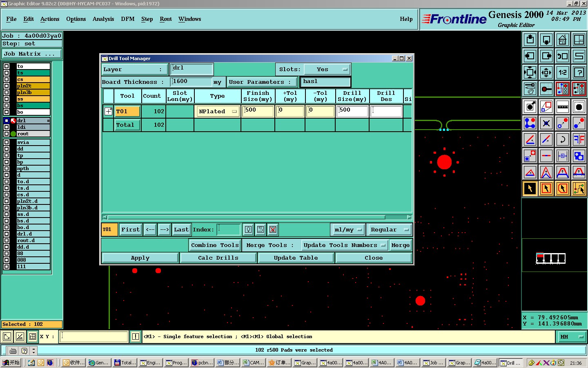
Task: Open the Slots Yes dropdown
Action: click(327, 69)
